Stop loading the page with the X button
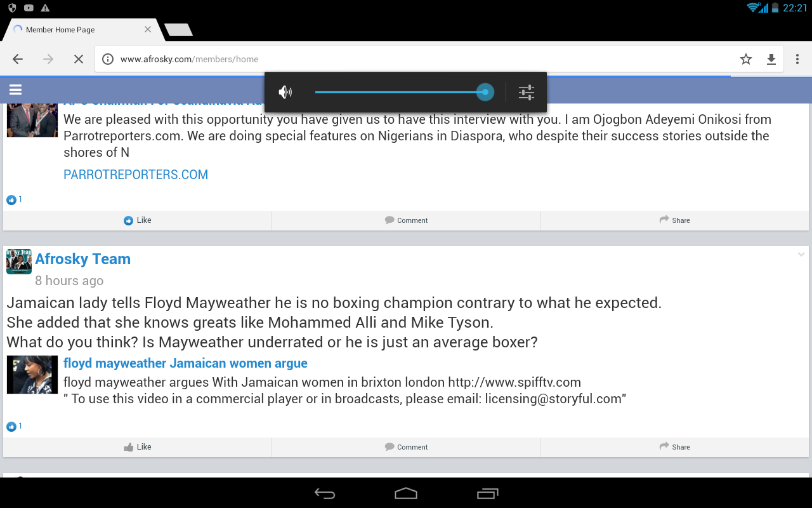 pos(79,59)
